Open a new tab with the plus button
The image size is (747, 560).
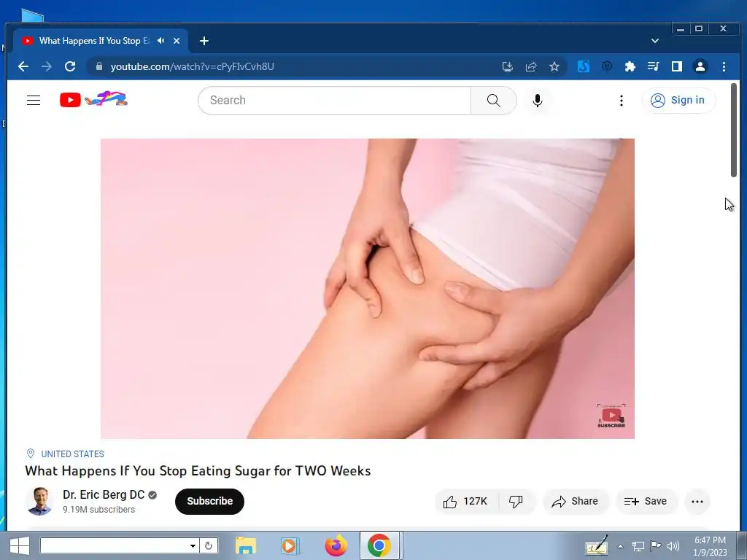[x=204, y=41]
